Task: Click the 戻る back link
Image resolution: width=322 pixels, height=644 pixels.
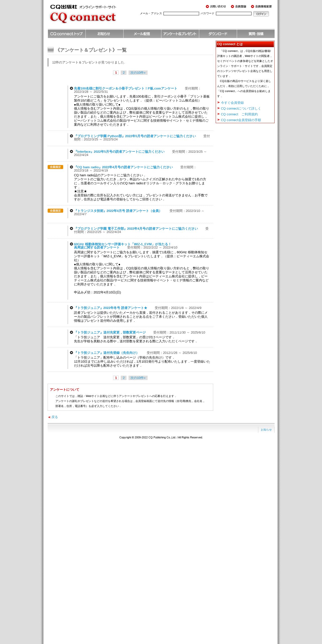Action: [x=55, y=417]
